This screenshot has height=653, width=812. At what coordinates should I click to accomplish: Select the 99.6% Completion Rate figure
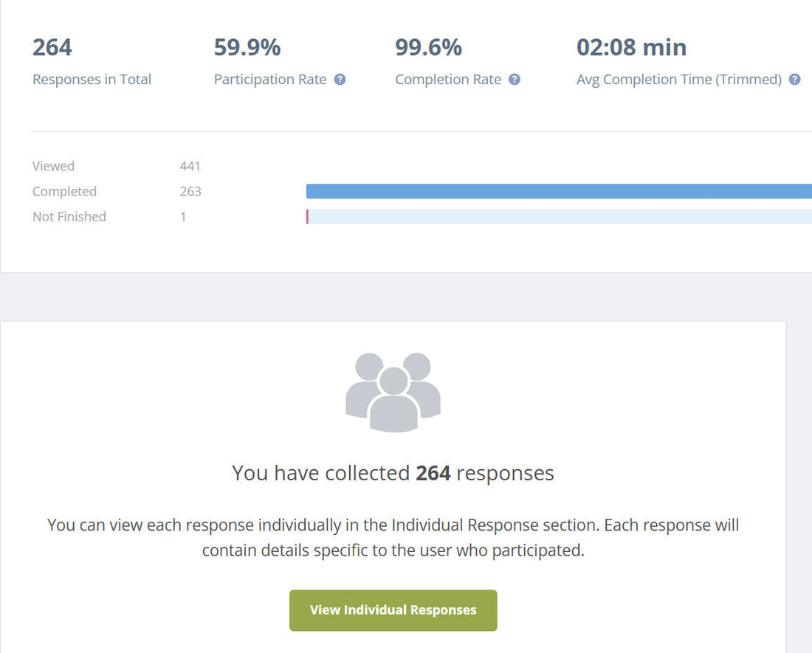(428, 46)
